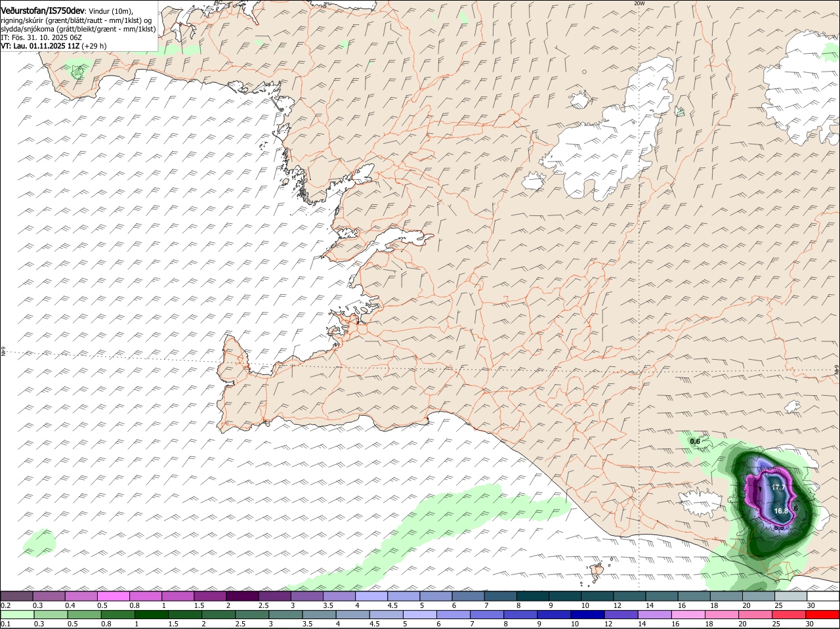Click the dark teal swatch after 9 in upper legend
This screenshot has height=629, width=840.
point(565,596)
